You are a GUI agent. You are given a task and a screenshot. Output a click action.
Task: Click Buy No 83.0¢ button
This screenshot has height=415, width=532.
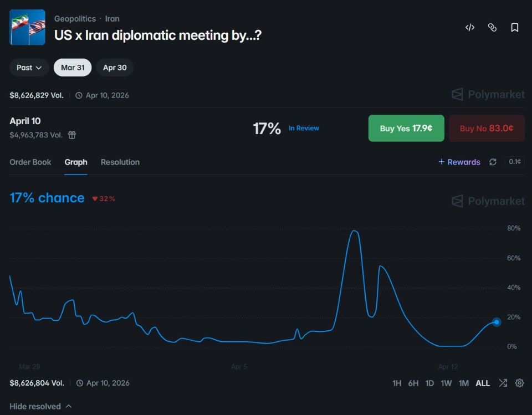[487, 129]
